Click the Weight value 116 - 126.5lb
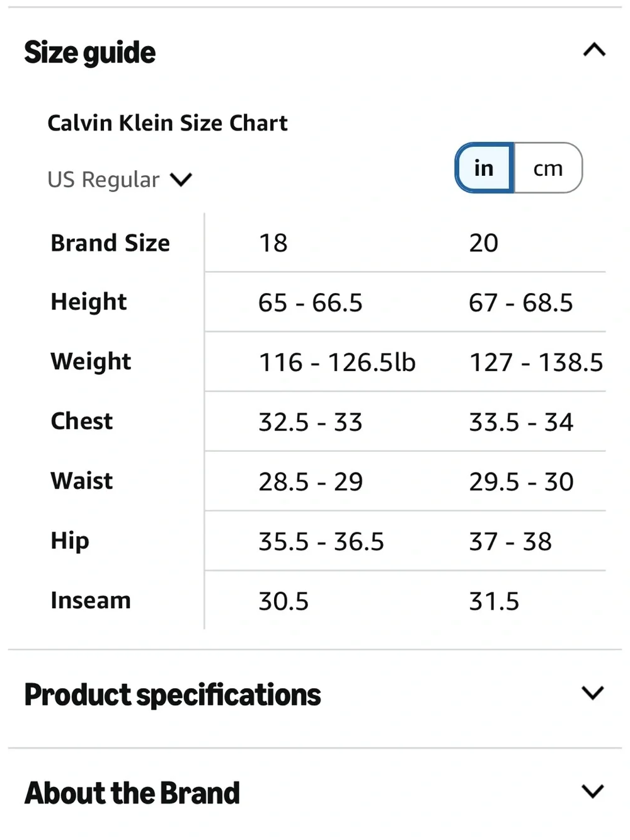Image resolution: width=630 pixels, height=840 pixels. point(337,362)
